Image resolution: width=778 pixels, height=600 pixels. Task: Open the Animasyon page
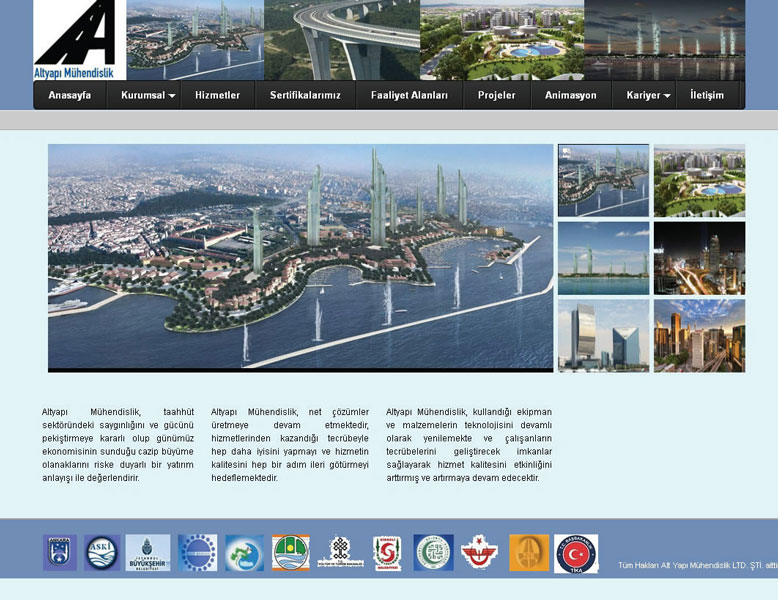571,95
